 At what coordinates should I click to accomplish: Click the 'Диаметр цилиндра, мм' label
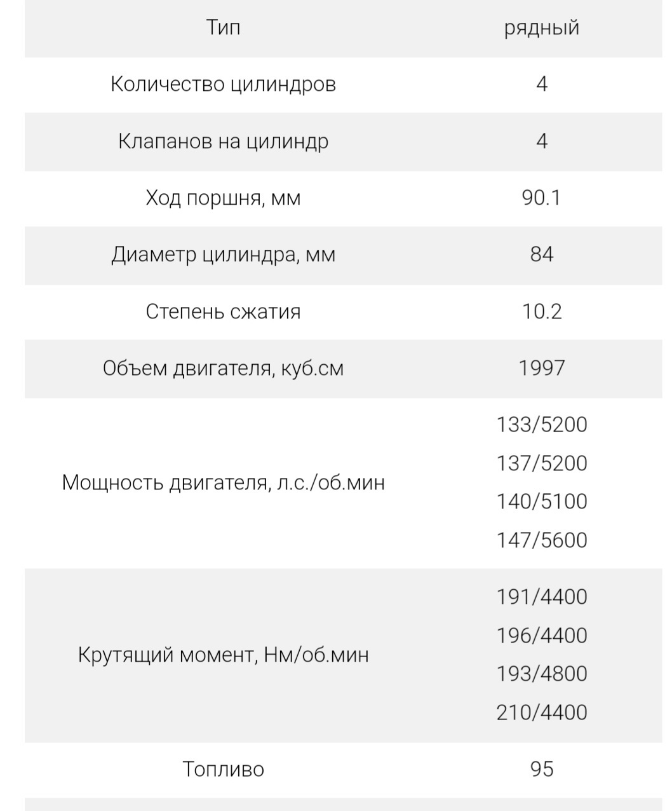pos(223,255)
